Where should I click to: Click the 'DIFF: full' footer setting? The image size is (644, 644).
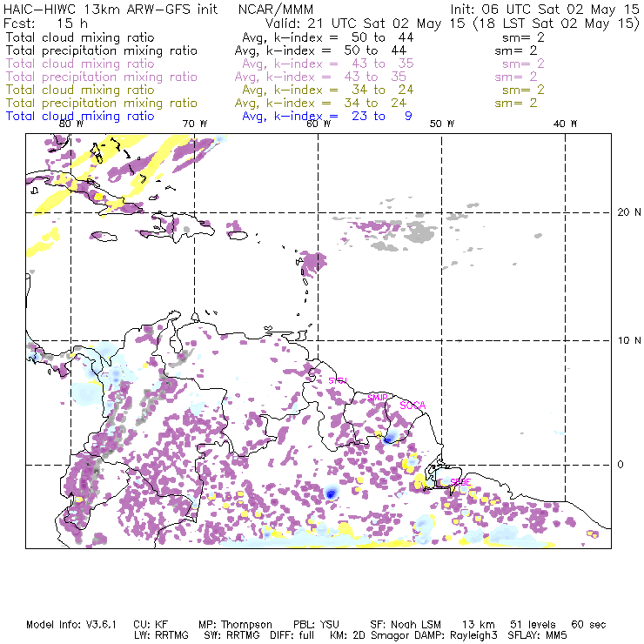click(292, 635)
